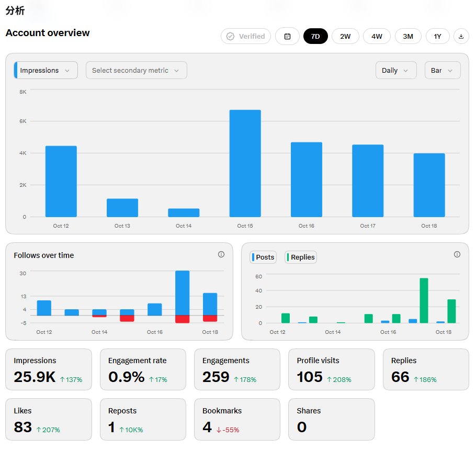476x450 pixels.
Task: Click the Follows over time title
Action: tap(44, 255)
